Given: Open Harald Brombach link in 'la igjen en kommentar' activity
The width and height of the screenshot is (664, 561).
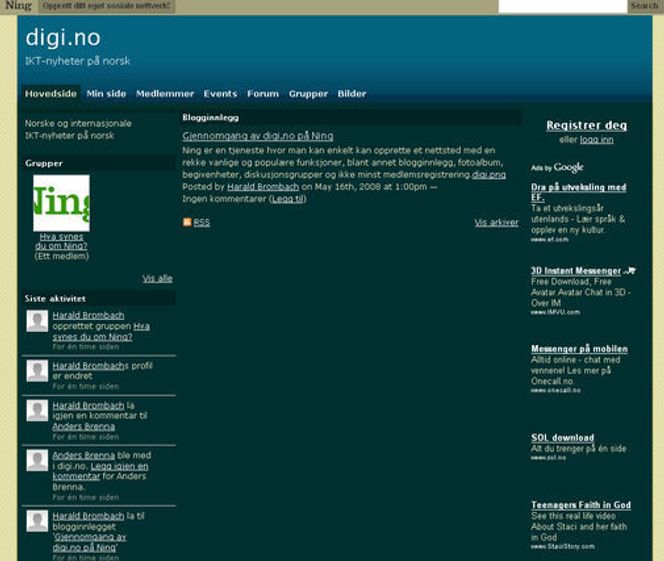Looking at the screenshot, I should 89,406.
